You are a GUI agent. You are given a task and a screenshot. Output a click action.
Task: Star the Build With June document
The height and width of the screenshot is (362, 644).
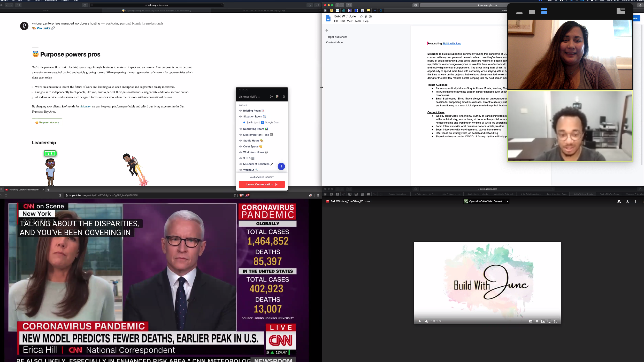[361, 17]
